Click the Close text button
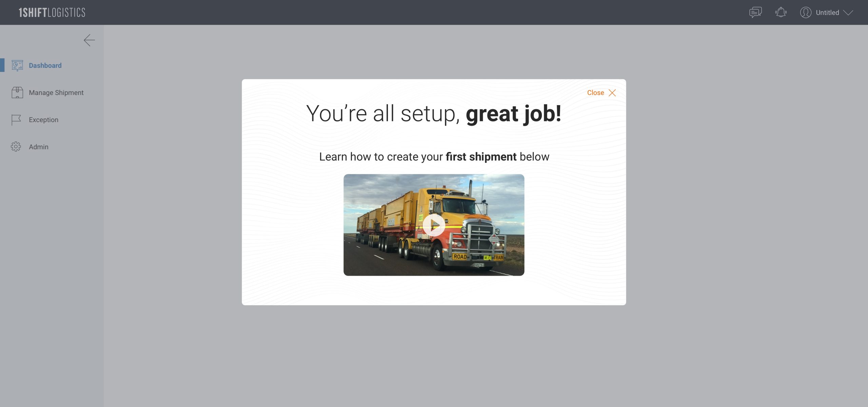The width and height of the screenshot is (868, 407). click(x=595, y=93)
